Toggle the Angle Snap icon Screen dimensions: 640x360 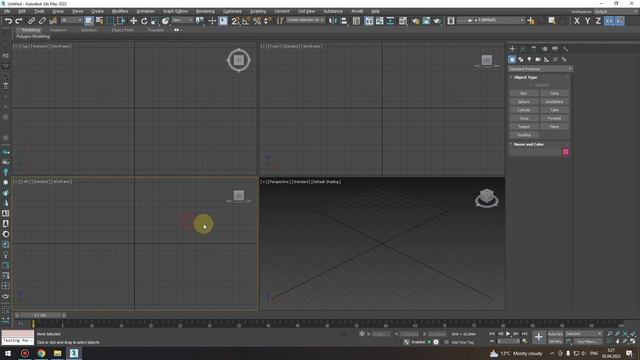(246, 21)
